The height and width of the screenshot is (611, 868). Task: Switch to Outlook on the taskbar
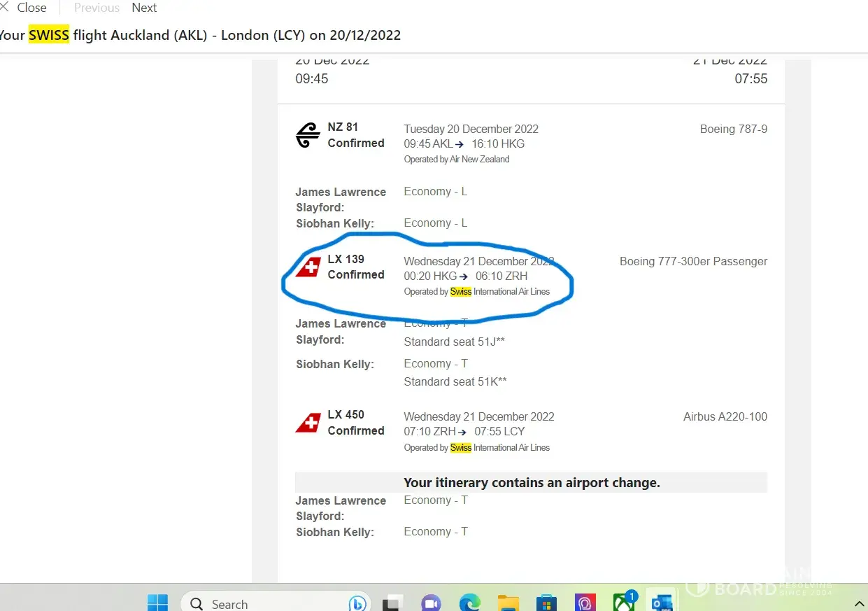661,603
